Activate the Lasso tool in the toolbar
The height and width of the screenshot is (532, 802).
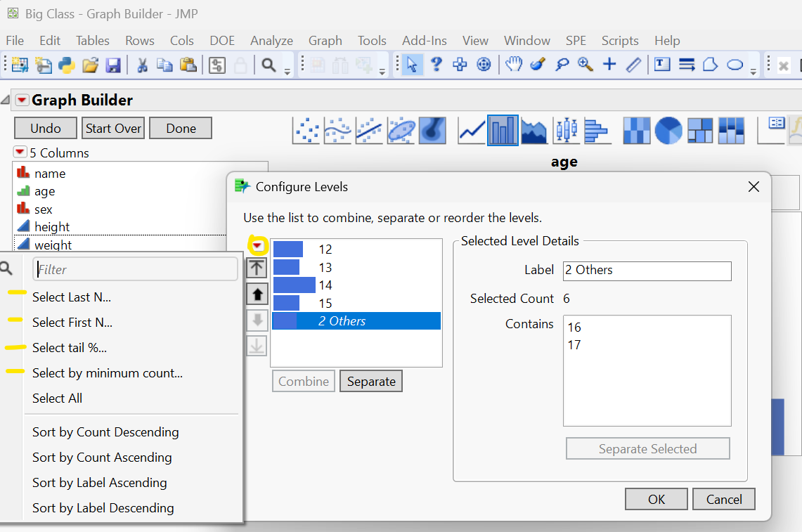(562, 64)
